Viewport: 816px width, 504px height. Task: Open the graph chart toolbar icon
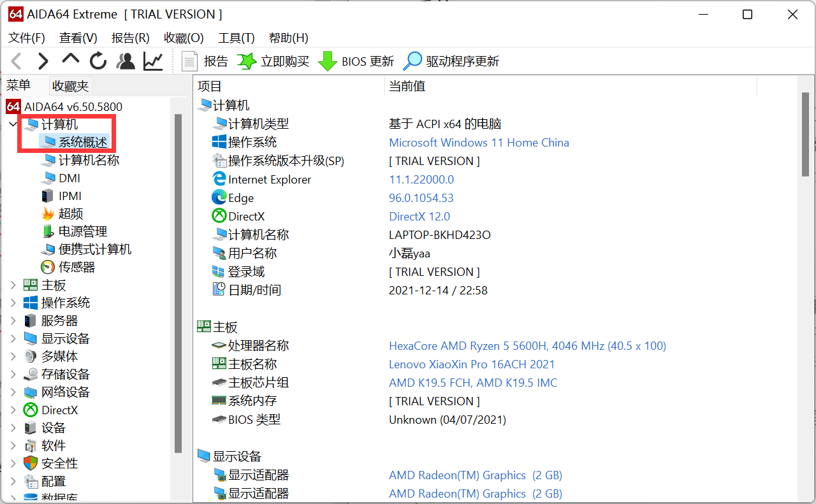(153, 61)
